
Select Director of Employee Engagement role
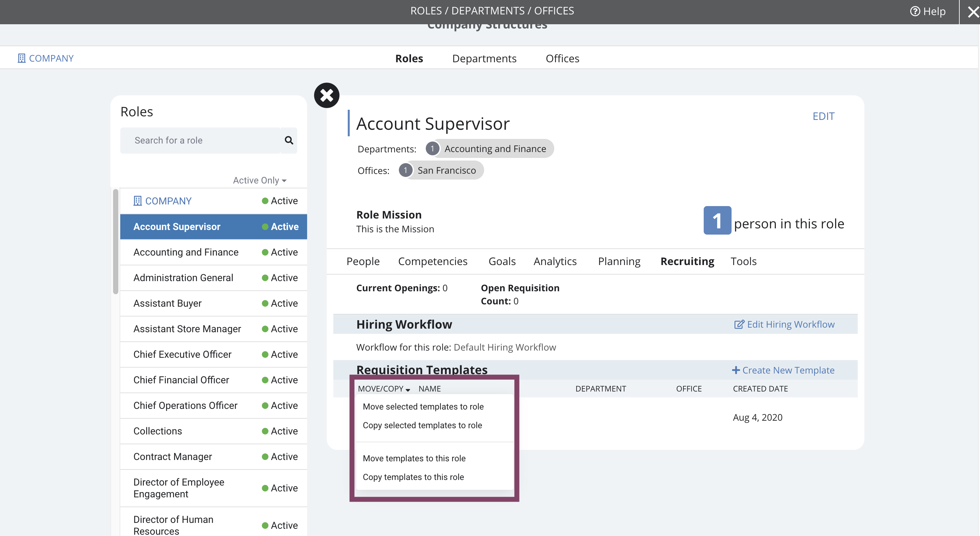point(213,488)
